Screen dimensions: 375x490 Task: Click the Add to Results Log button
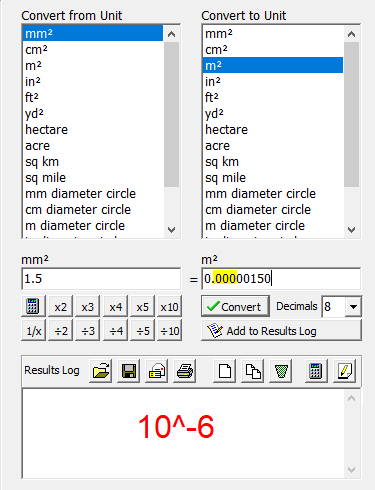click(281, 331)
